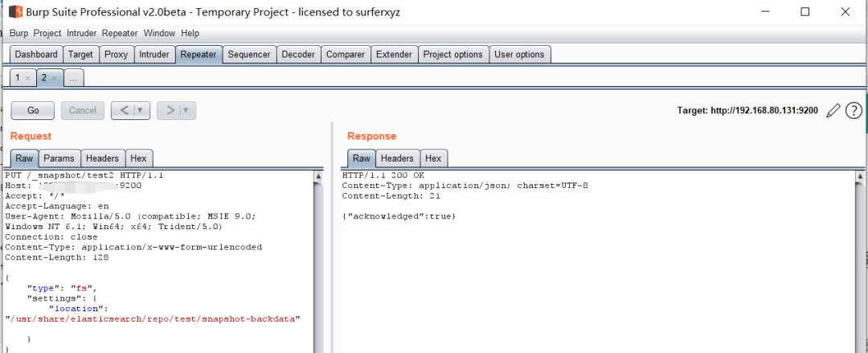Click request pane scrollbar up arrow
This screenshot has width=868, height=353.
click(318, 177)
